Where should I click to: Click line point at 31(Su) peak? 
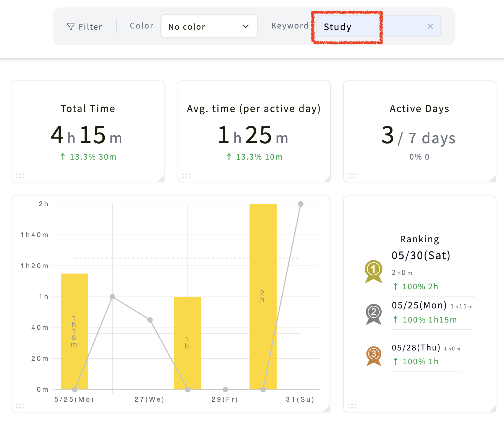point(300,204)
